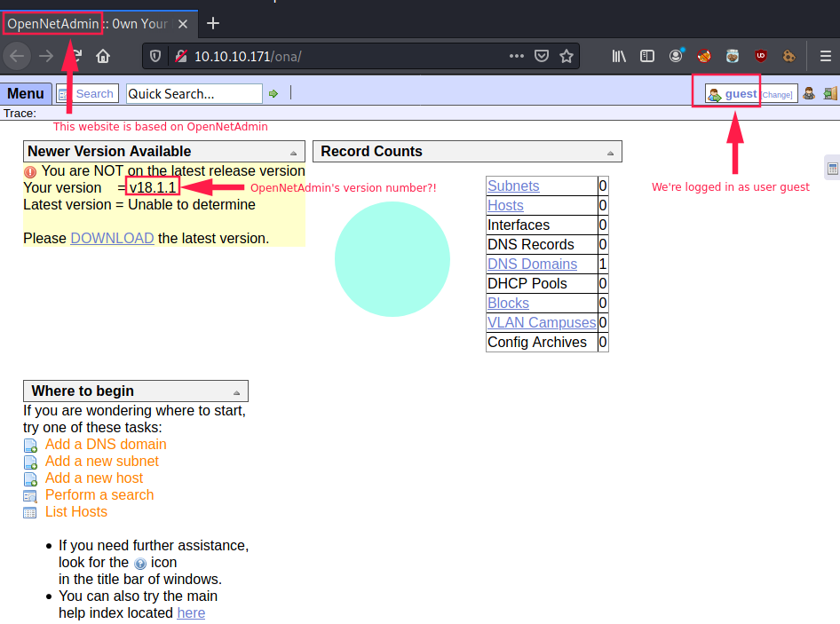Click the Firefox Home button
The width and height of the screenshot is (840, 624).
103,57
